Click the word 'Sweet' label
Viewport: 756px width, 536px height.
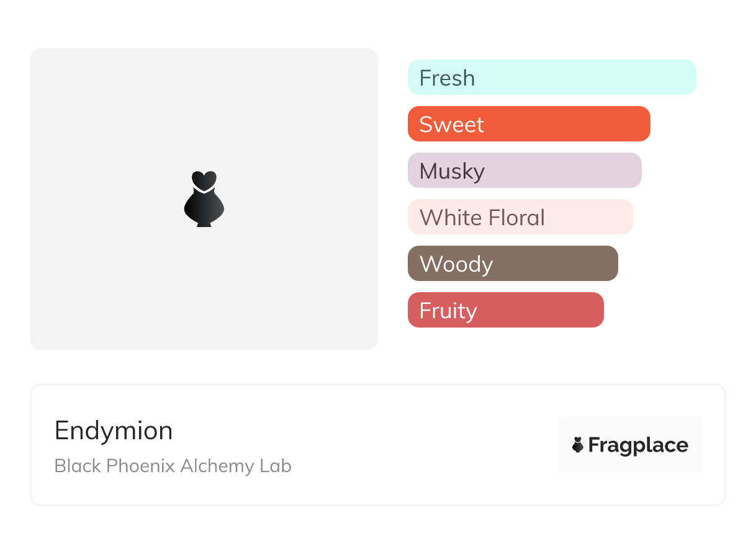[x=451, y=125]
